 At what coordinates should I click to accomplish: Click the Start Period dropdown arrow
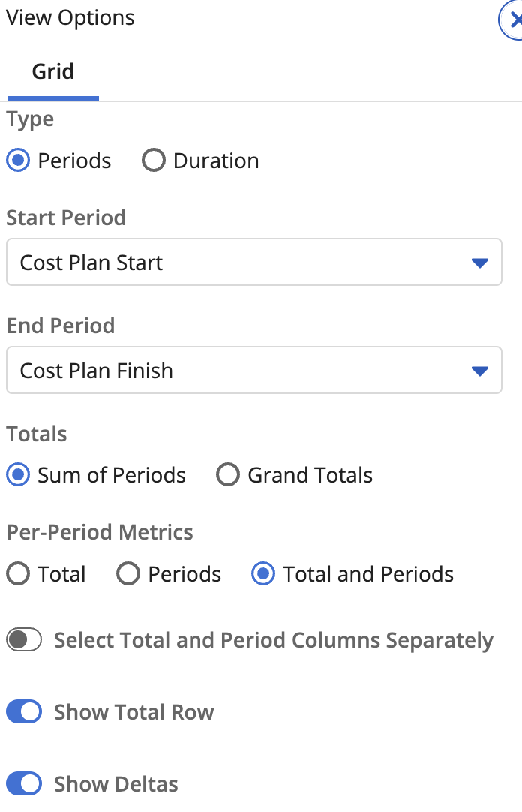[x=479, y=263]
